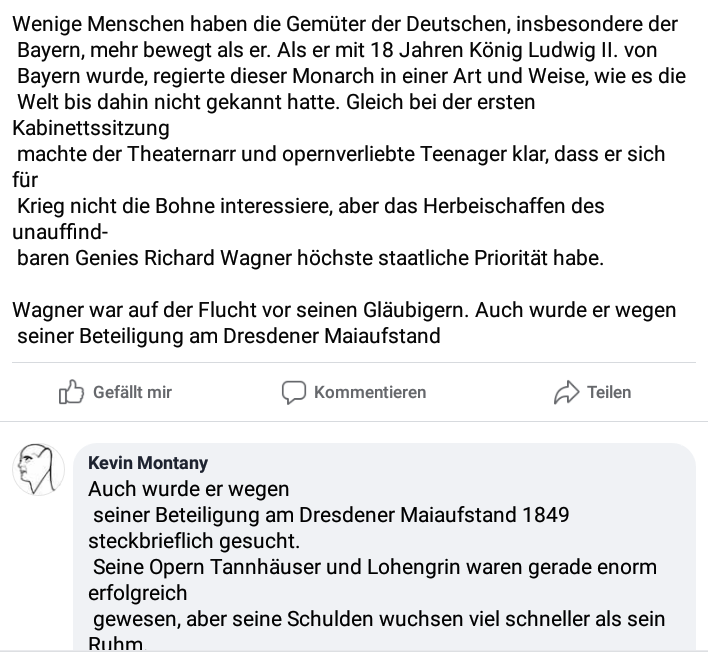Click the comment line mentioning 'Tannhäuser und Lohengrin'
The height and width of the screenshot is (654, 708).
pyautogui.click(x=375, y=568)
